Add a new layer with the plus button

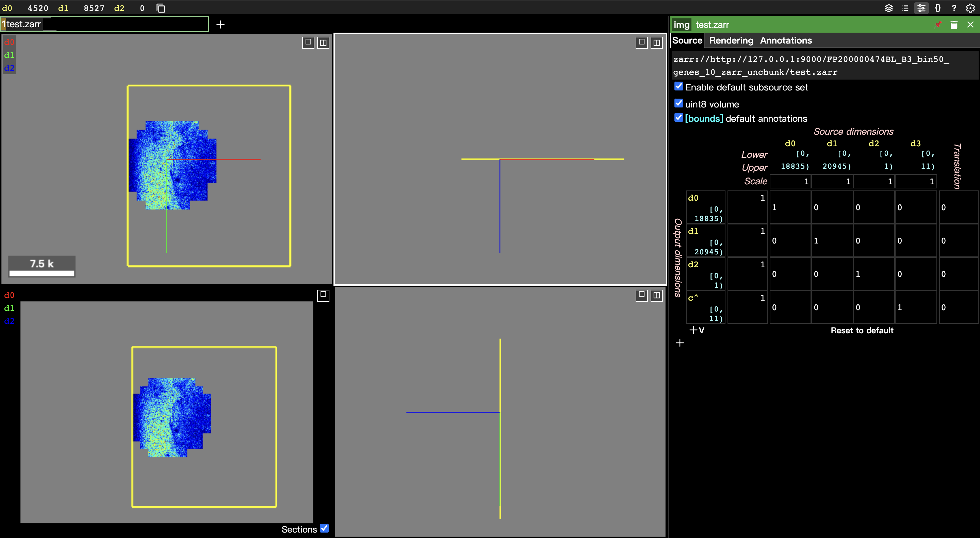coord(220,24)
